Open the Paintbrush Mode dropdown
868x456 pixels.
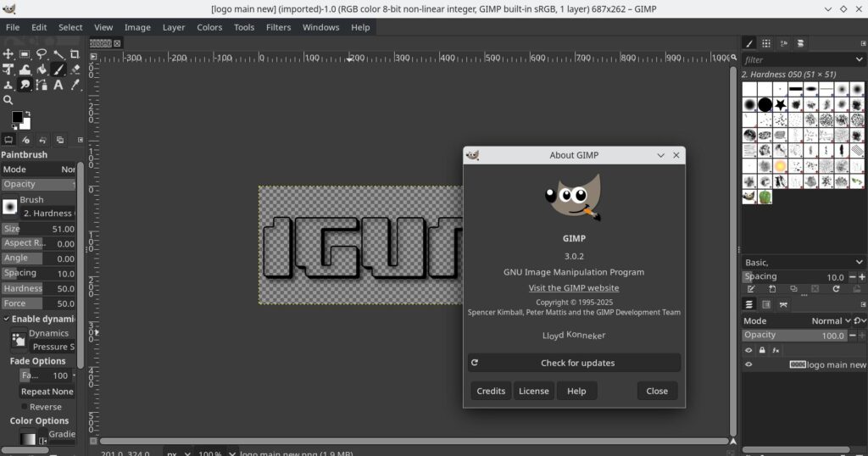pyautogui.click(x=38, y=170)
